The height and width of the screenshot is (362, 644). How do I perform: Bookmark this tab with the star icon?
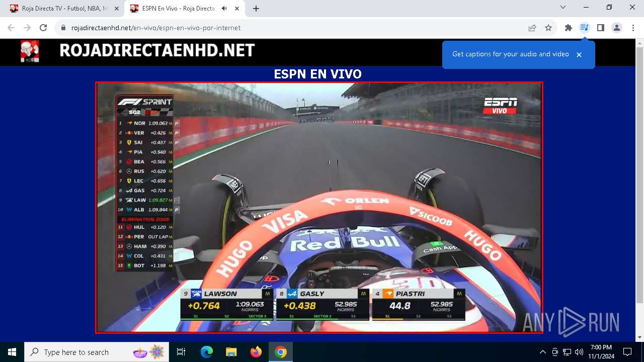click(548, 28)
